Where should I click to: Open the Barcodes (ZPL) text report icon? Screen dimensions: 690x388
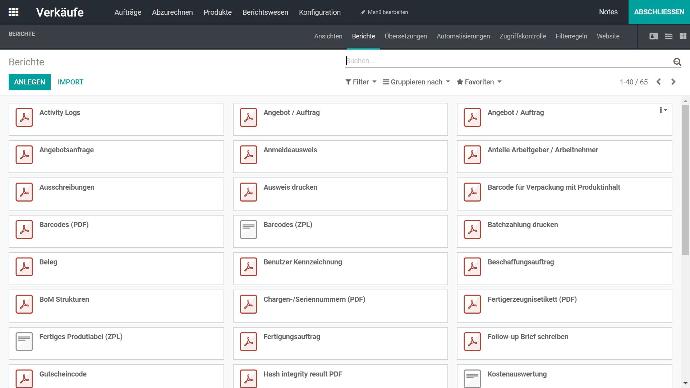click(x=248, y=230)
